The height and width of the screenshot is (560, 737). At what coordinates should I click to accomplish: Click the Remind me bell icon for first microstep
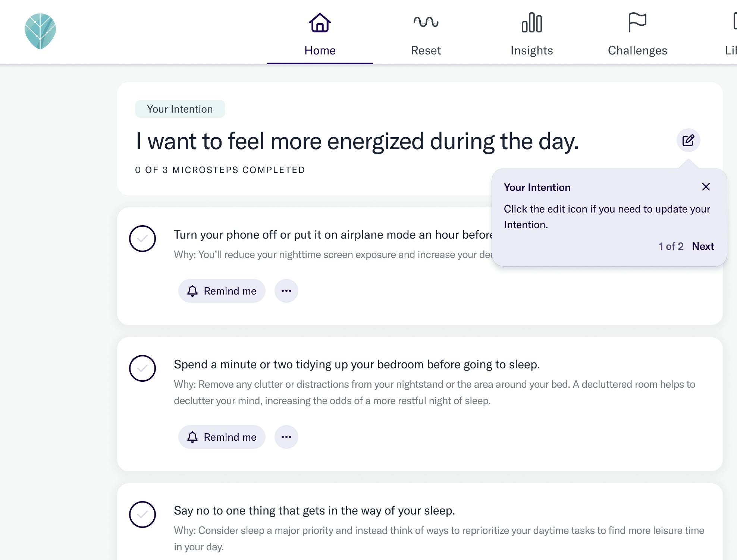coord(192,290)
